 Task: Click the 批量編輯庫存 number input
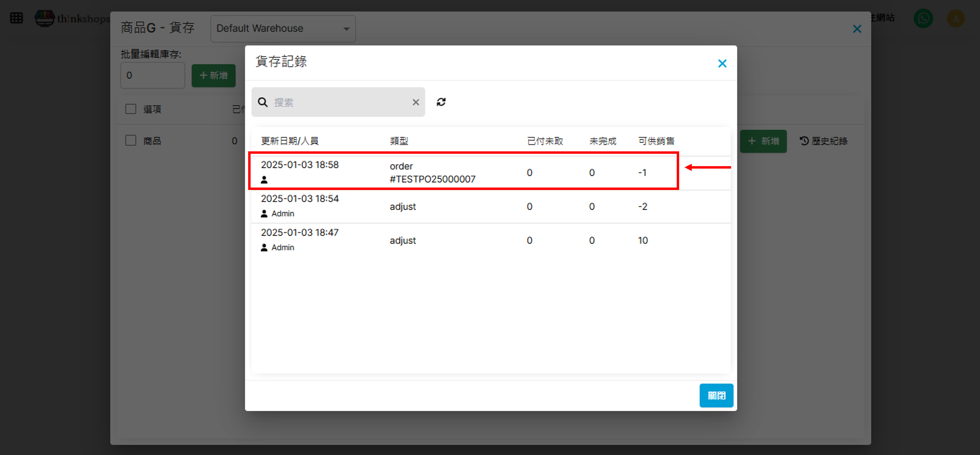pyautogui.click(x=152, y=75)
